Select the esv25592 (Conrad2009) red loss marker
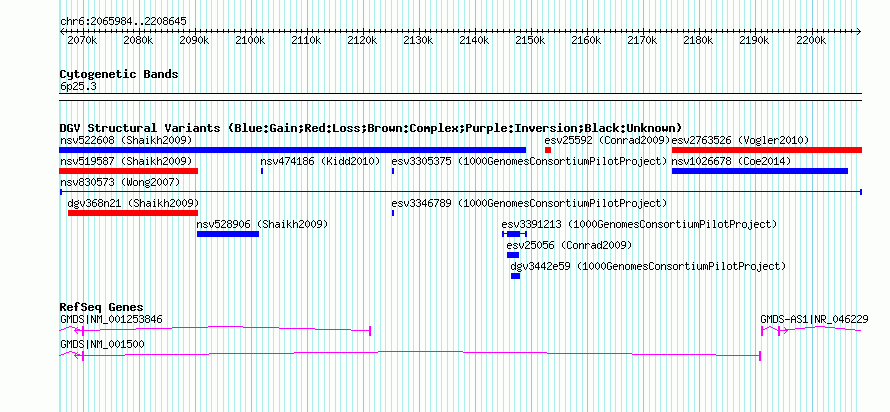Viewport: 890px width, 412px height. [x=548, y=150]
